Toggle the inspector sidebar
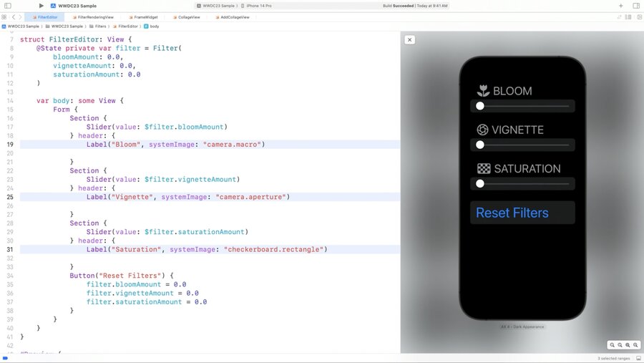 636,6
